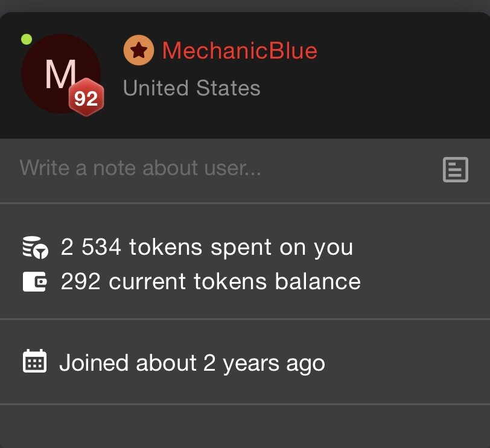The image size is (490, 448).
Task: Open the note icon in the note field
Action: tap(455, 170)
